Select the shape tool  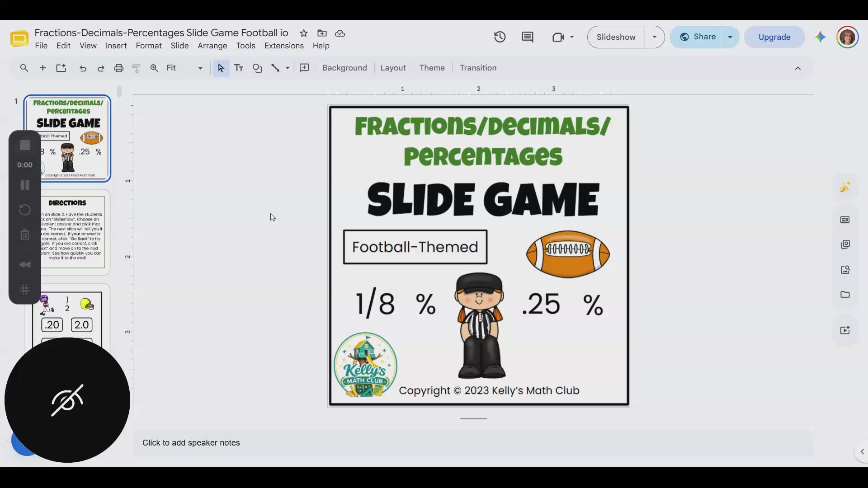click(257, 68)
